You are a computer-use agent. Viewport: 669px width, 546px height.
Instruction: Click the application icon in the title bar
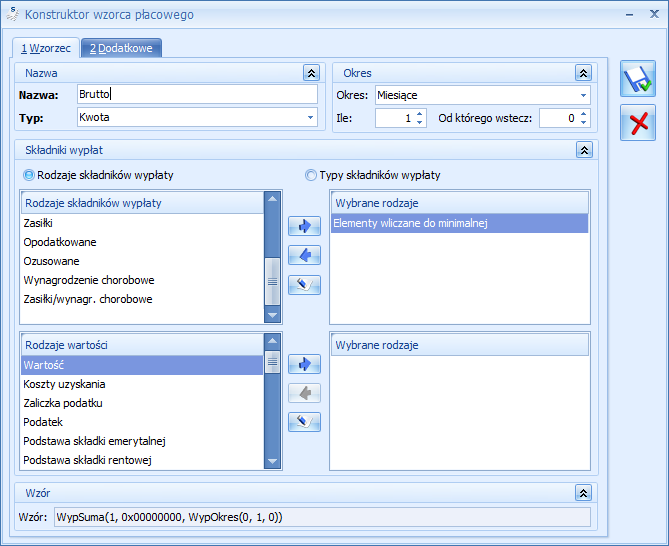point(13,14)
